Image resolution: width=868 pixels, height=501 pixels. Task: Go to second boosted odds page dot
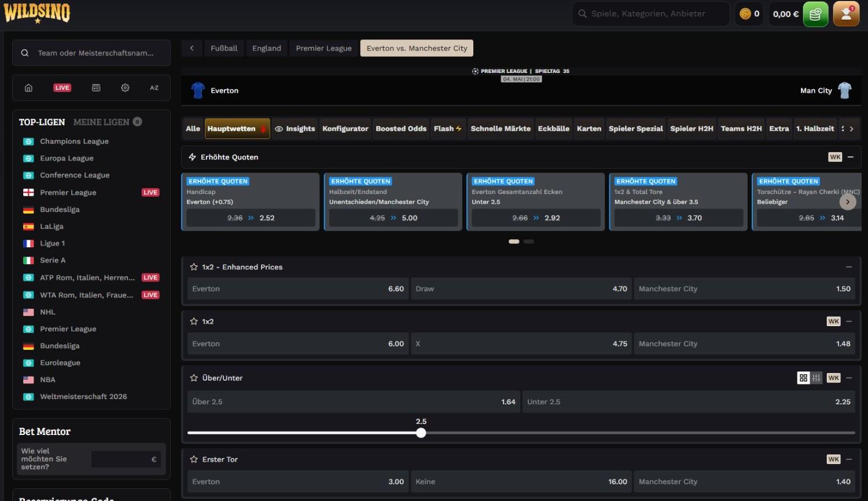529,242
